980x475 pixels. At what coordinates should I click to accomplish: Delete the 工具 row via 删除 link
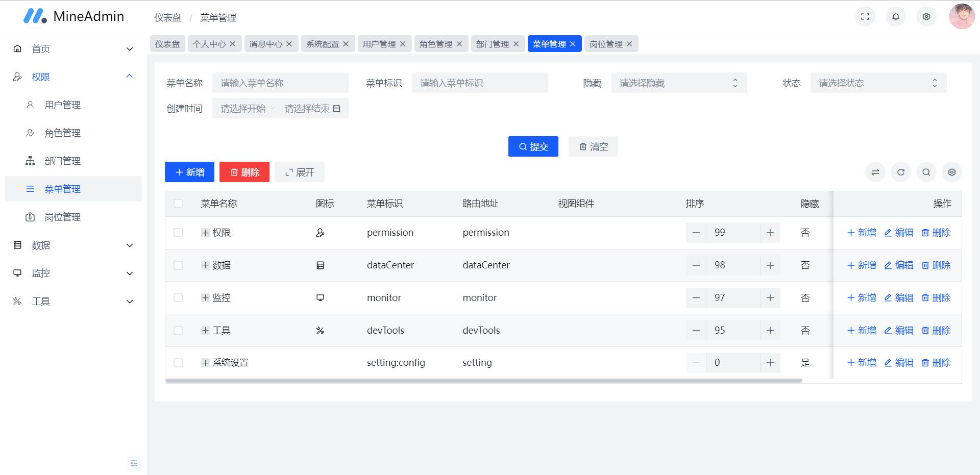(936, 331)
